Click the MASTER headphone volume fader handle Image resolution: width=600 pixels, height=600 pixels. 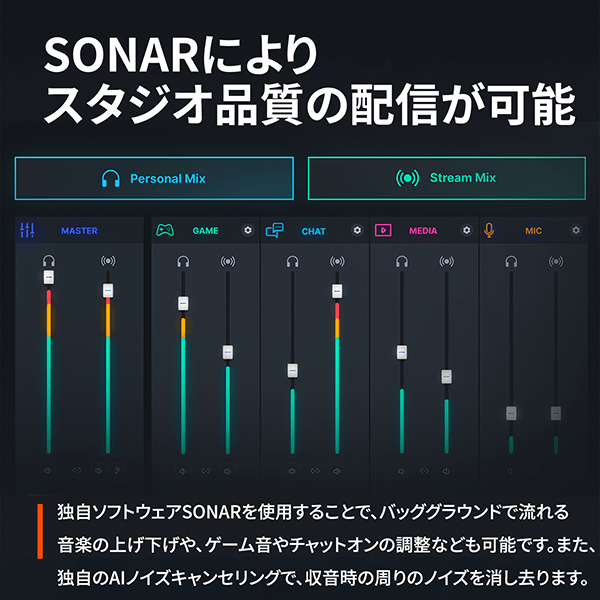coord(49,277)
